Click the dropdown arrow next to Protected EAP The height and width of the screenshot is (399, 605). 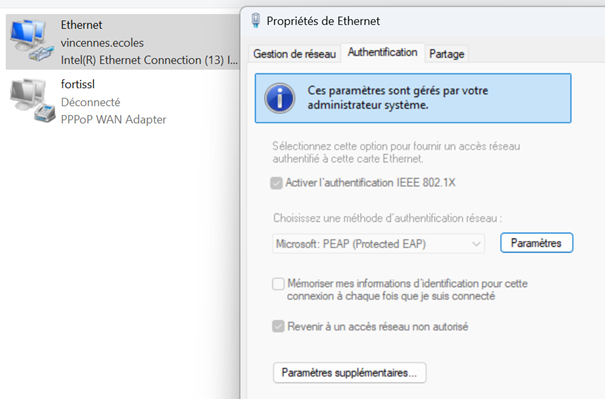click(x=476, y=244)
